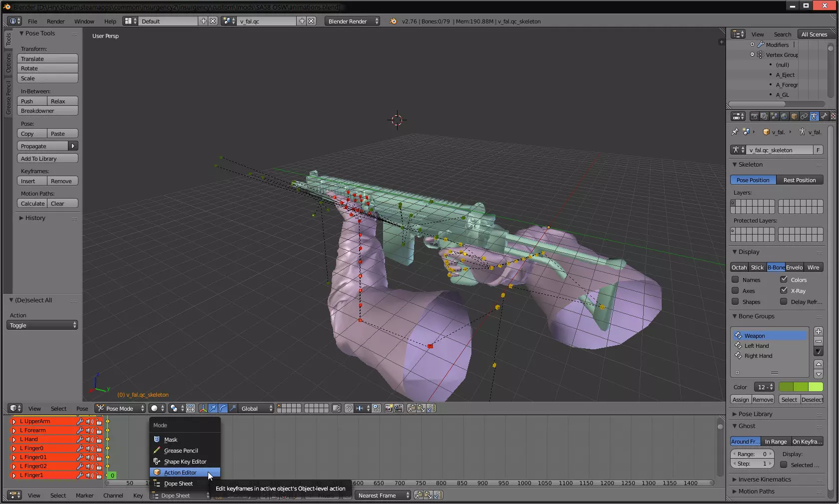
Task: Expand the L Forearm channel group
Action: click(x=14, y=431)
